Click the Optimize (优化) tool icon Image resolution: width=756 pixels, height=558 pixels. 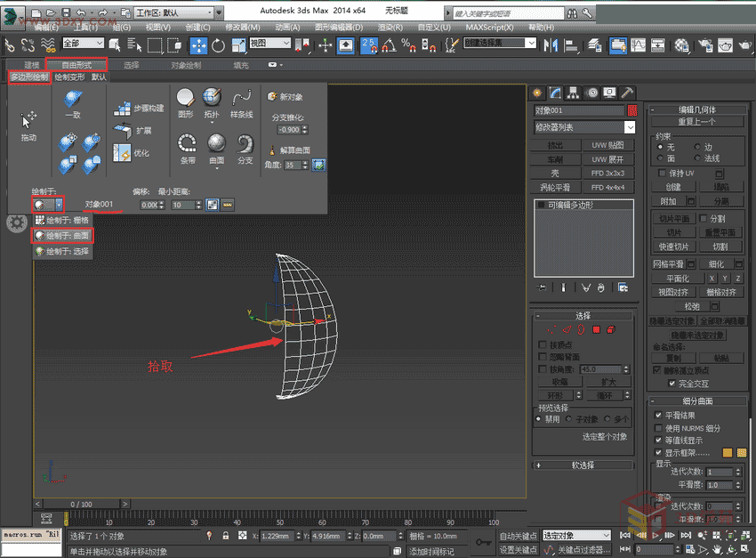tap(123, 152)
